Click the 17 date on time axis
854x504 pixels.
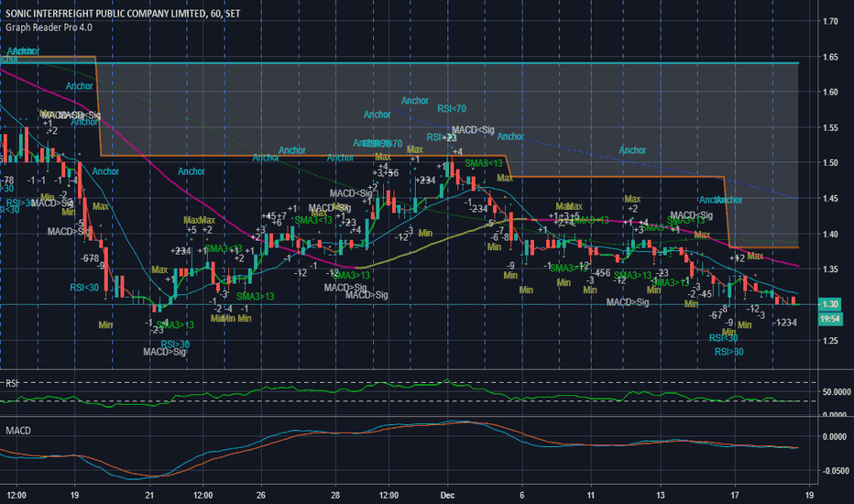tap(735, 495)
